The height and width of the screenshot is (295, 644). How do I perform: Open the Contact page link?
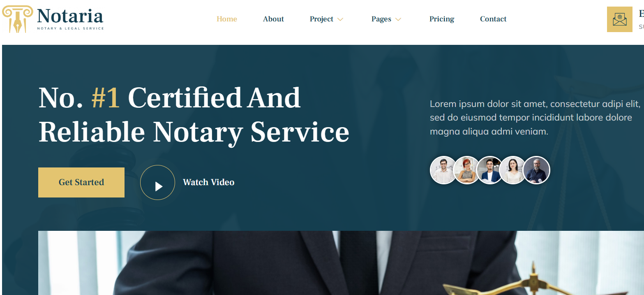pos(493,19)
